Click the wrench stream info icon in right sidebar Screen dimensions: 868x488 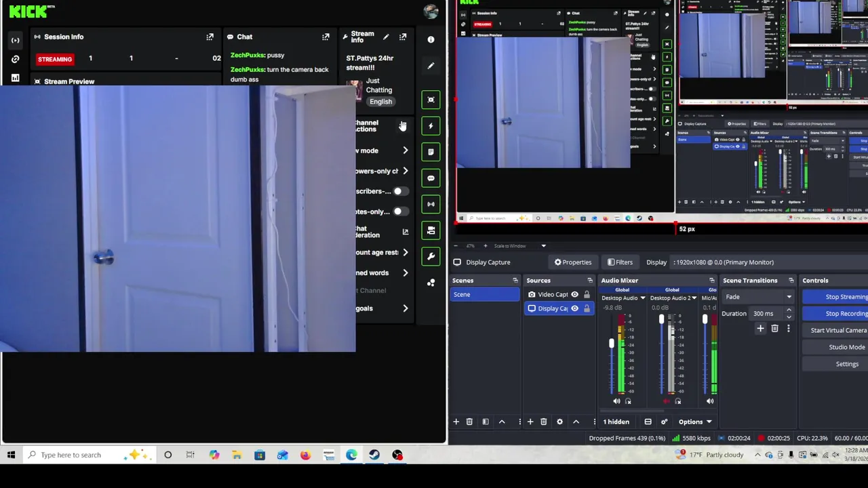point(431,256)
